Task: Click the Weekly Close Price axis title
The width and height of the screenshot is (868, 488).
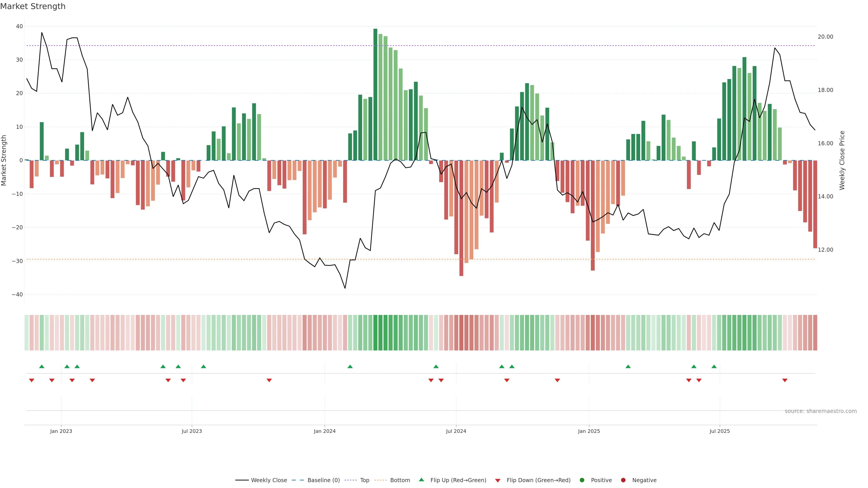Action: coord(842,160)
